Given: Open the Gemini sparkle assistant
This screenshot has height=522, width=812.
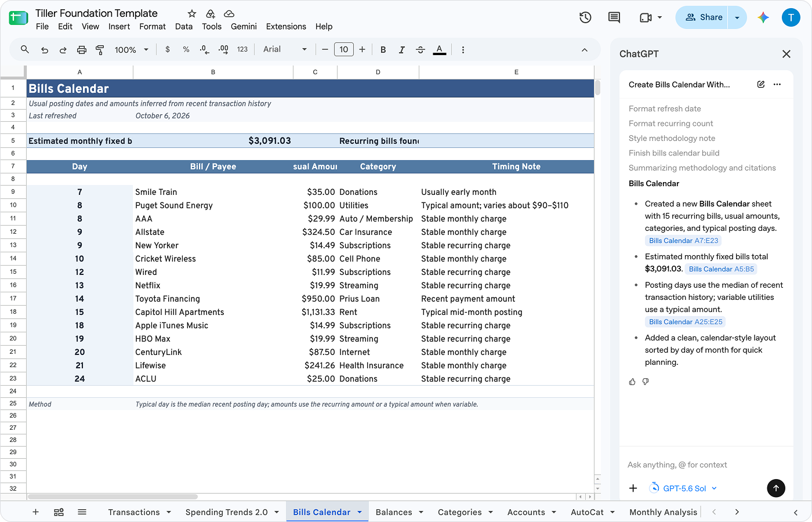Looking at the screenshot, I should [x=763, y=17].
